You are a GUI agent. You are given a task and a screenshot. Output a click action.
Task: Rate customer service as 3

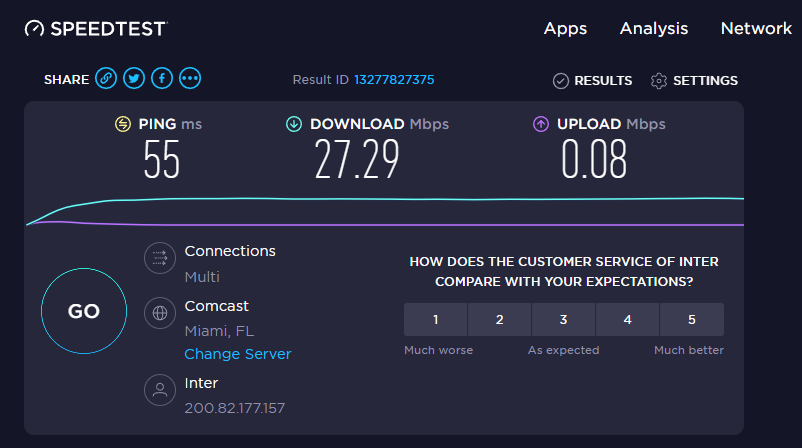[564, 320]
